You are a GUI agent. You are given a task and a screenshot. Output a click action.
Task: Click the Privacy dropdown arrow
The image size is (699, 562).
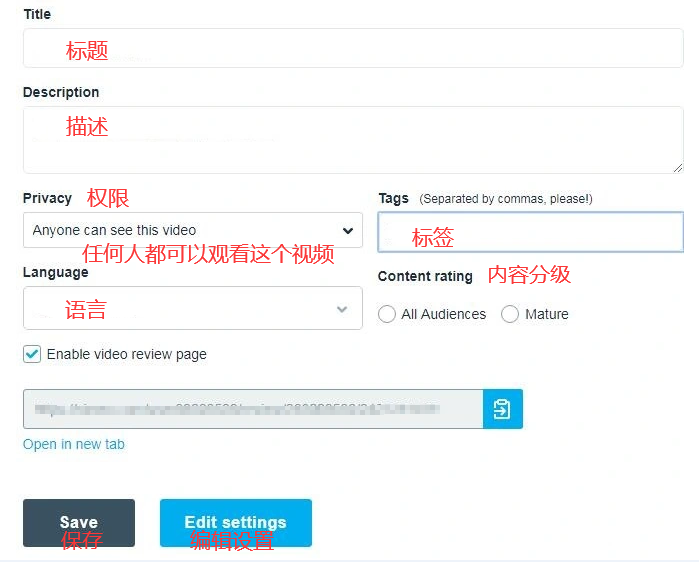(347, 230)
